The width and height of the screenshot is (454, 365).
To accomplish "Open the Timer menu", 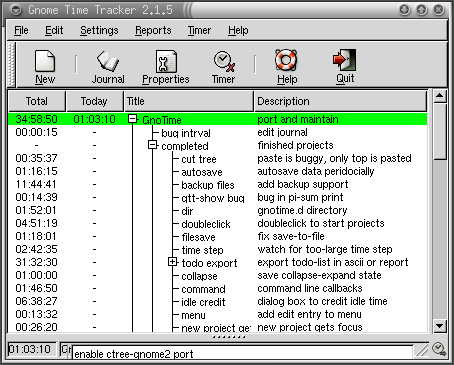I will (x=199, y=30).
